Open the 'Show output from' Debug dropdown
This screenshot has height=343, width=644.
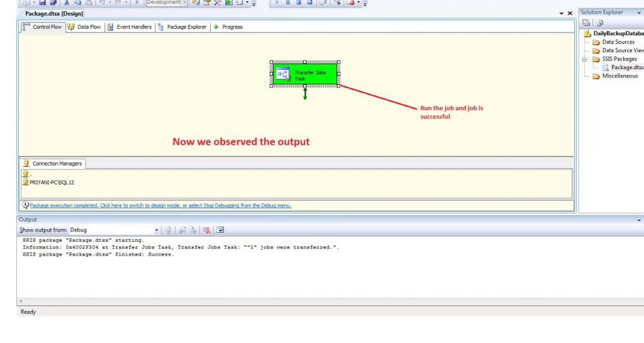tap(157, 230)
